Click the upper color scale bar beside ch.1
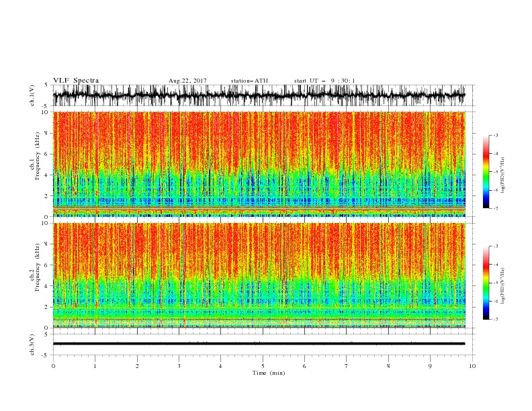This screenshot has width=532, height=411. pyautogui.click(x=486, y=172)
